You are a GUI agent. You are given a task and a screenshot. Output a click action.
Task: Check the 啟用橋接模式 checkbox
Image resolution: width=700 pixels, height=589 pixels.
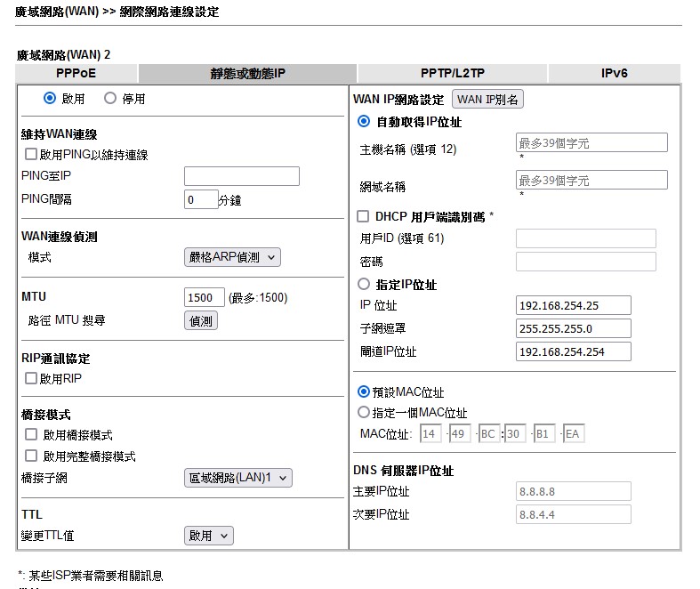(31, 435)
